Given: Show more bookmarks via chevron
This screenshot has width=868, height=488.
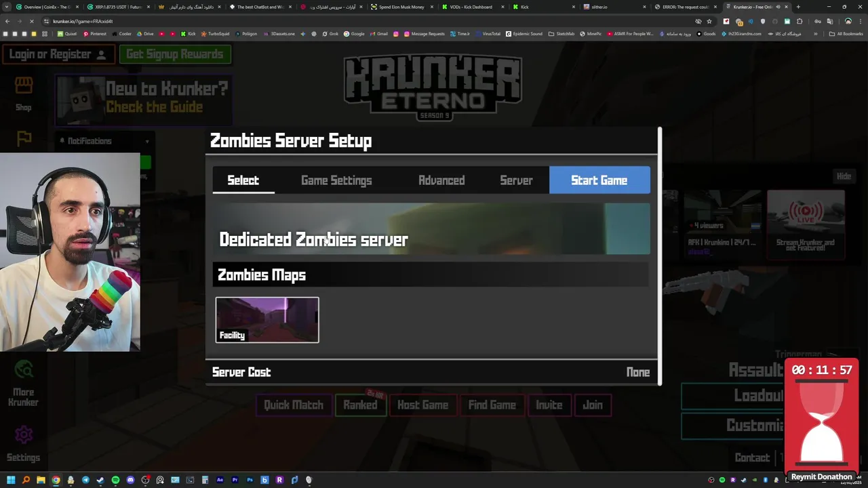Looking at the screenshot, I should coord(816,33).
